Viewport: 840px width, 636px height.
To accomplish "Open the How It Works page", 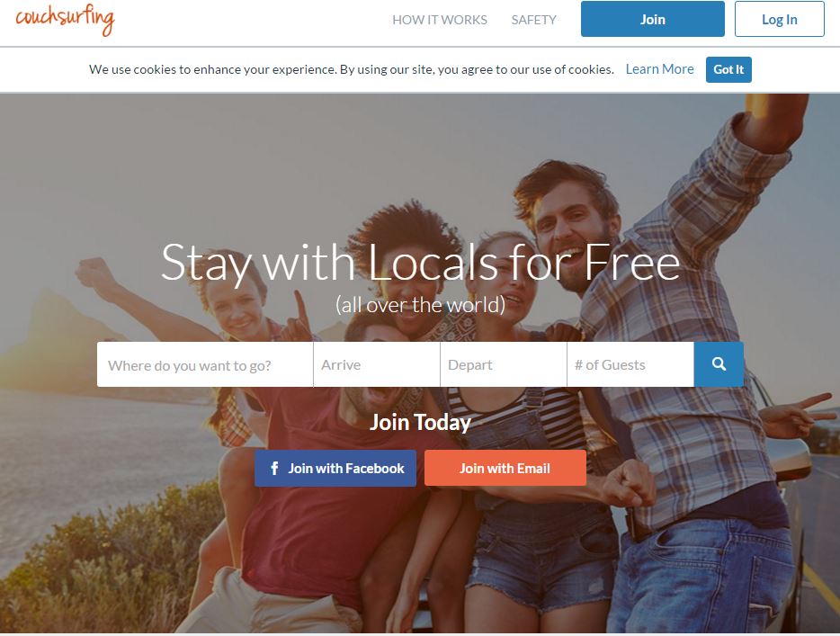I will (439, 20).
